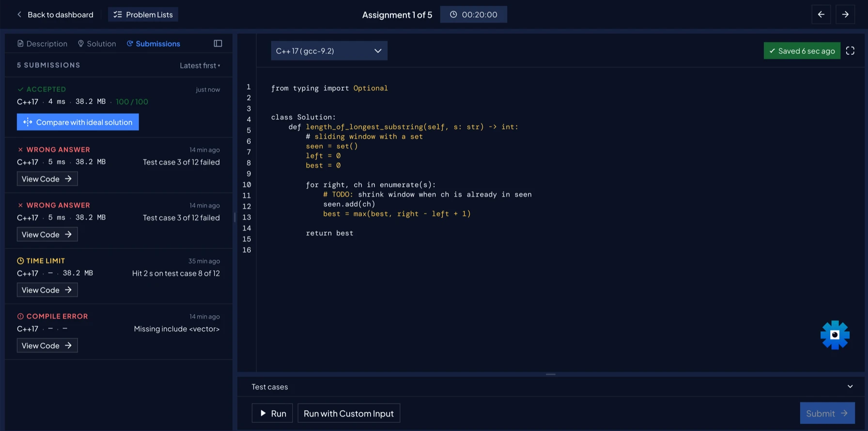The width and height of the screenshot is (868, 431).
Task: Switch to the Solution tab
Action: (x=97, y=44)
